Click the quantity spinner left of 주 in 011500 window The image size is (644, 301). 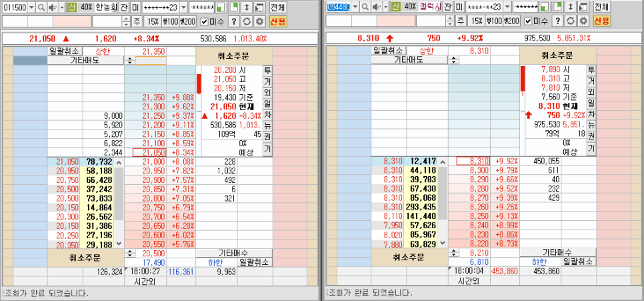point(127,21)
